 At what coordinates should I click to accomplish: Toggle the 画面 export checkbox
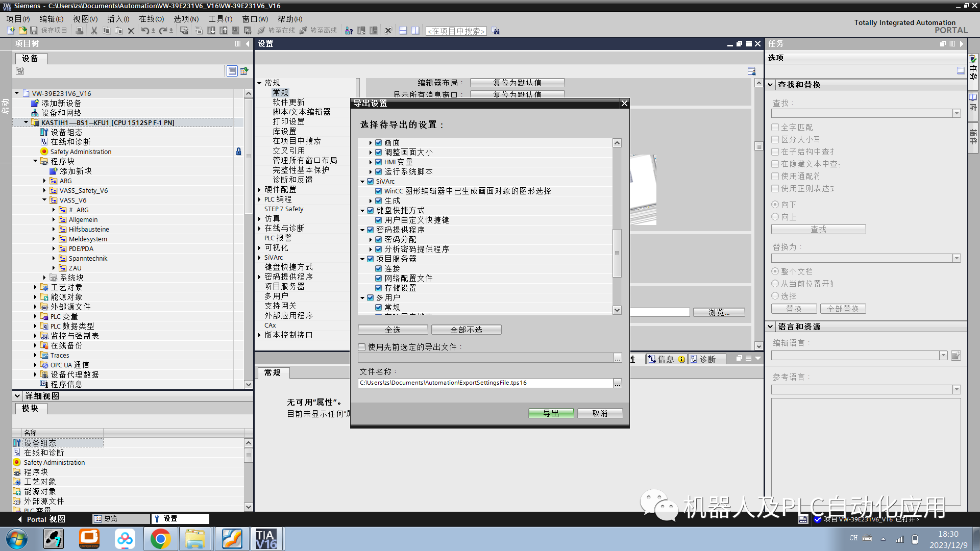[x=379, y=142]
